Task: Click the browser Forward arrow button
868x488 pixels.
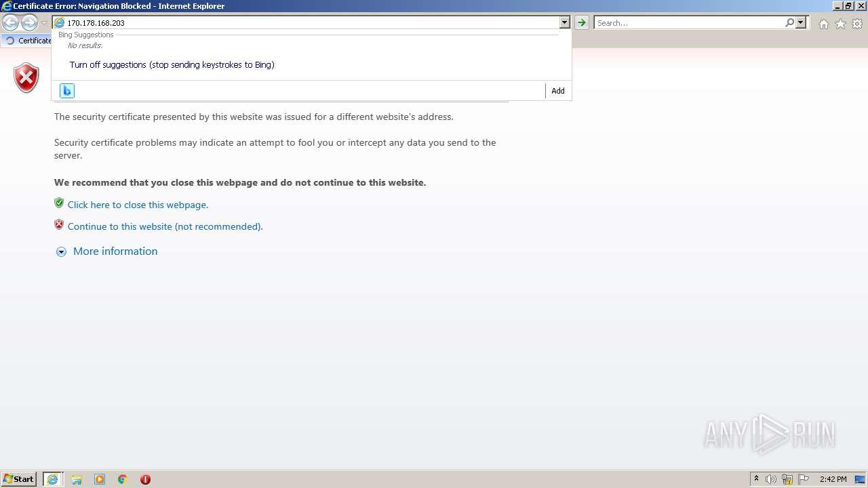Action: coord(29,23)
